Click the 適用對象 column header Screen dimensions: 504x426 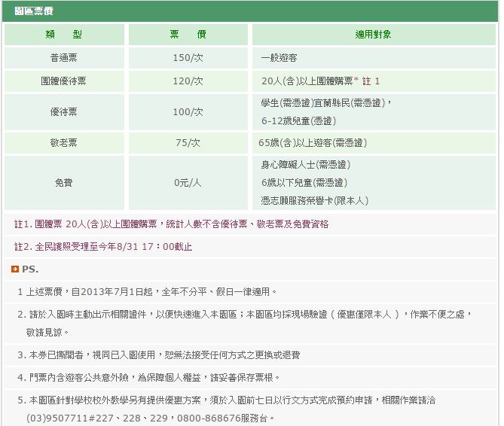[373, 35]
